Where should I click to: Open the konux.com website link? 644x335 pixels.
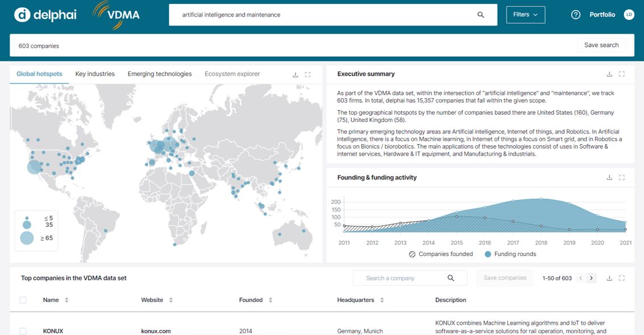(x=156, y=331)
